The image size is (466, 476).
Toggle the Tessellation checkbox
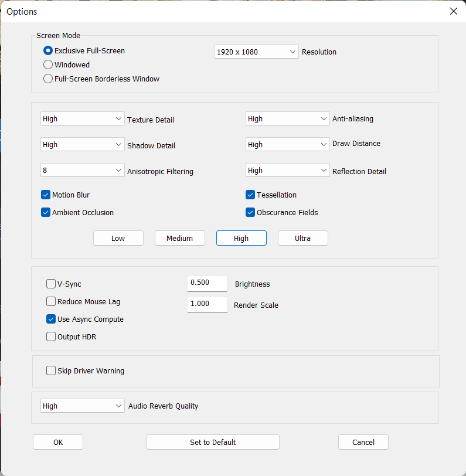pyautogui.click(x=250, y=195)
